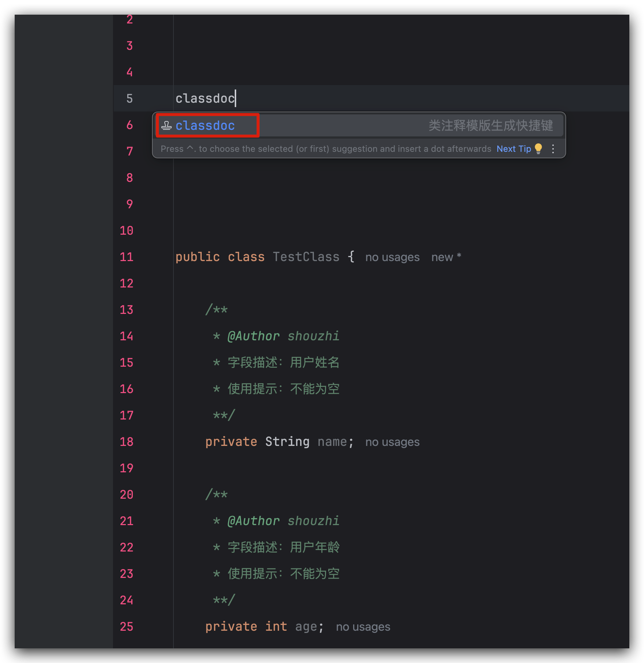The width and height of the screenshot is (644, 663).
Task: Click the Next Tip link
Action: click(x=513, y=149)
